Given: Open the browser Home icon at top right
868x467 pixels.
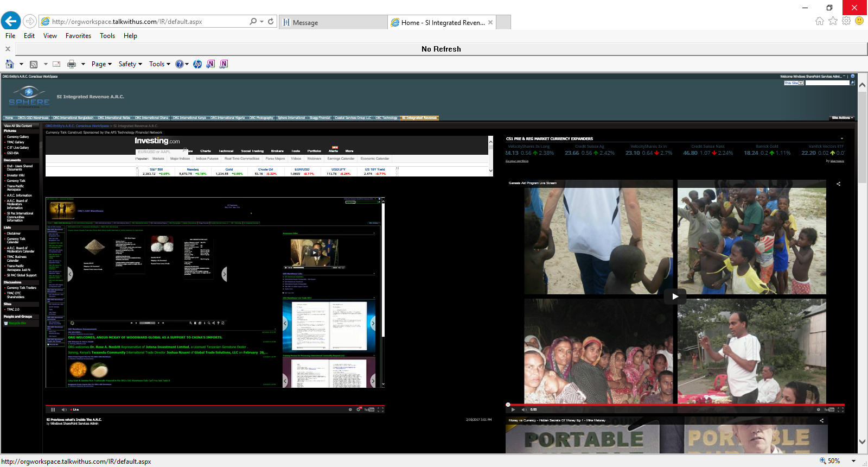Looking at the screenshot, I should (819, 21).
